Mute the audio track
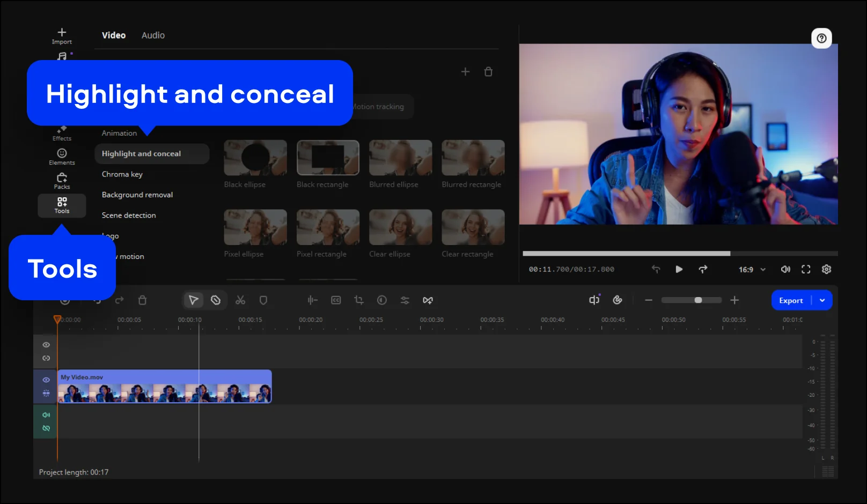 [46, 415]
